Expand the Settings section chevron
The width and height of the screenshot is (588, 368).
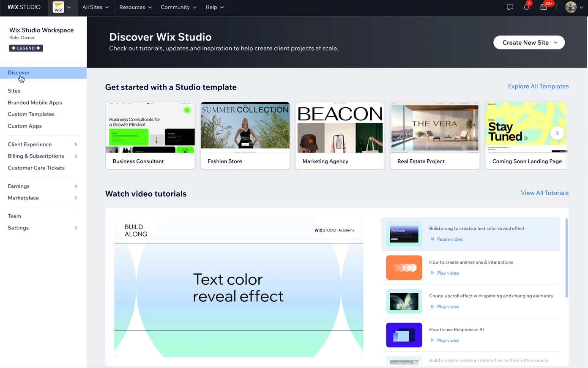pyautogui.click(x=76, y=228)
